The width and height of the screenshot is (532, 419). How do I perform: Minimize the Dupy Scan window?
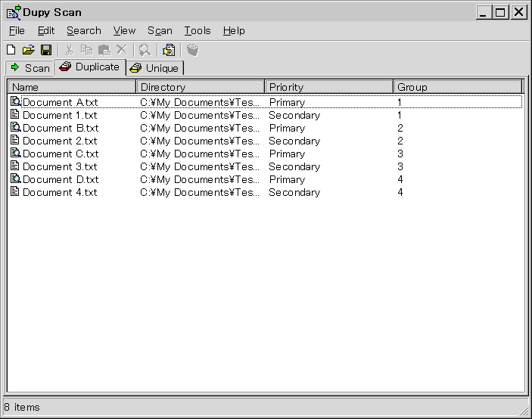pos(484,13)
